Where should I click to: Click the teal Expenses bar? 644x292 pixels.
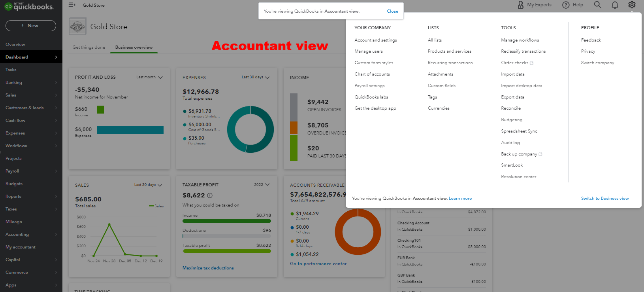pyautogui.click(x=130, y=130)
